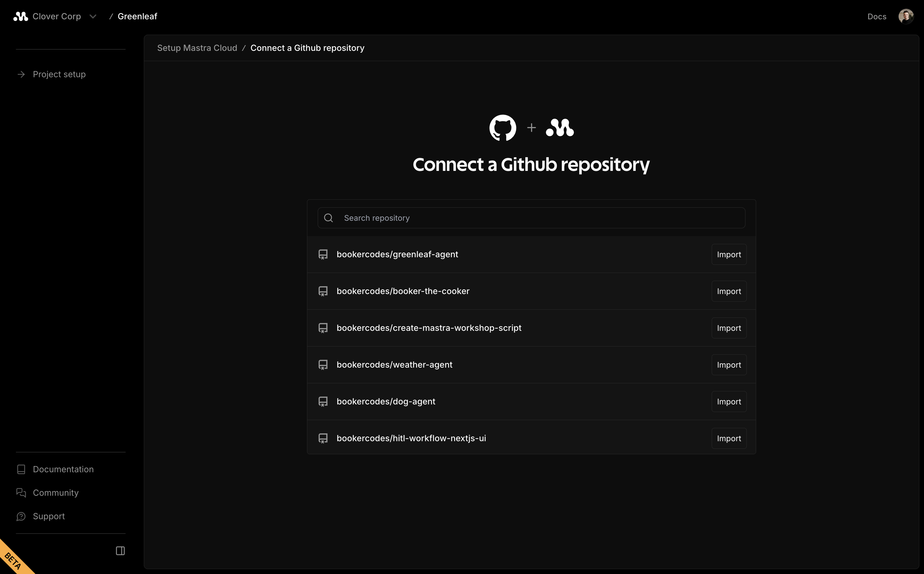The image size is (924, 574).
Task: Select Greenleaf project in top breadcrumb
Action: [137, 16]
